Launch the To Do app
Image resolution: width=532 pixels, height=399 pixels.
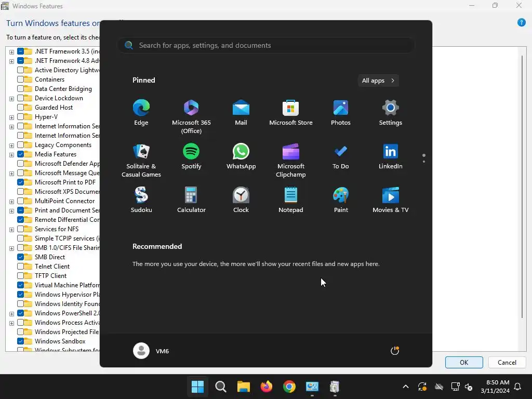(341, 156)
